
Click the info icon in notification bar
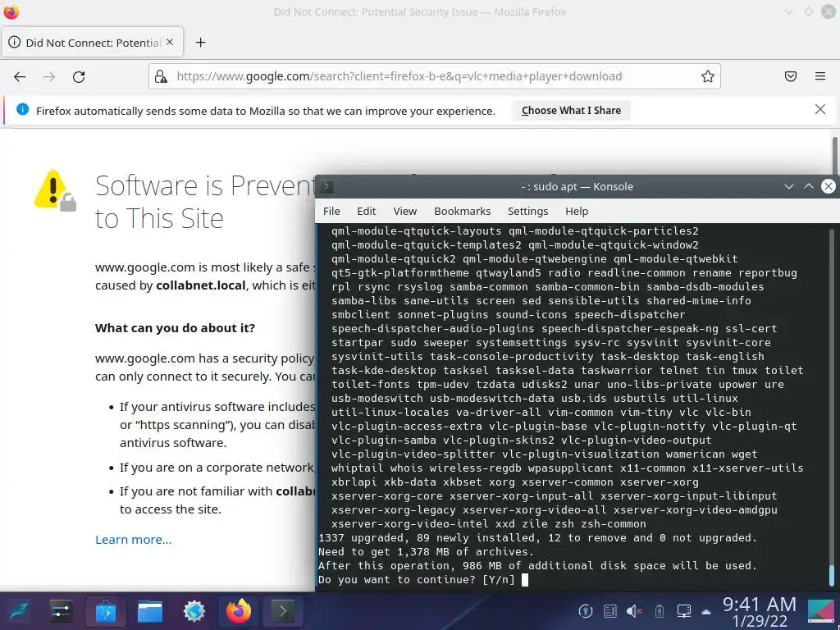click(22, 109)
